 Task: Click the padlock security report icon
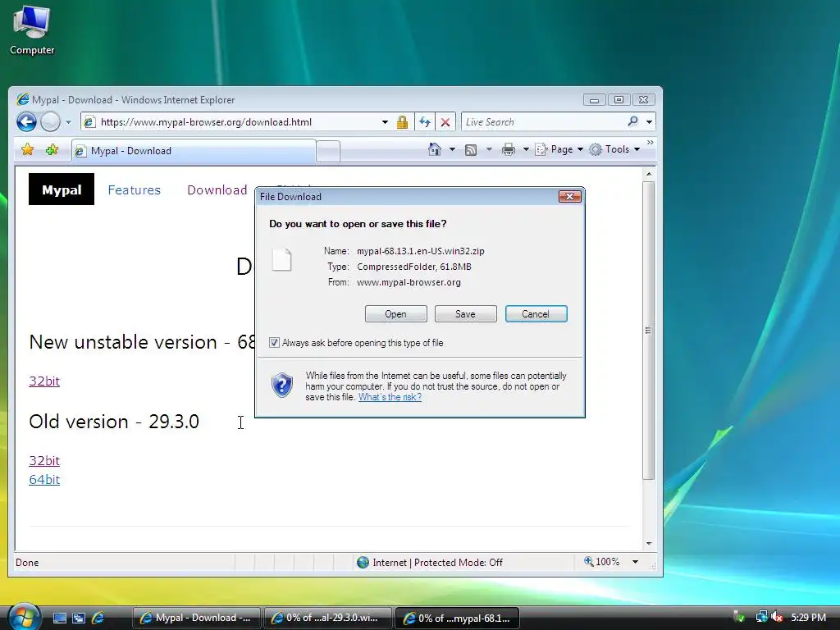click(402, 122)
